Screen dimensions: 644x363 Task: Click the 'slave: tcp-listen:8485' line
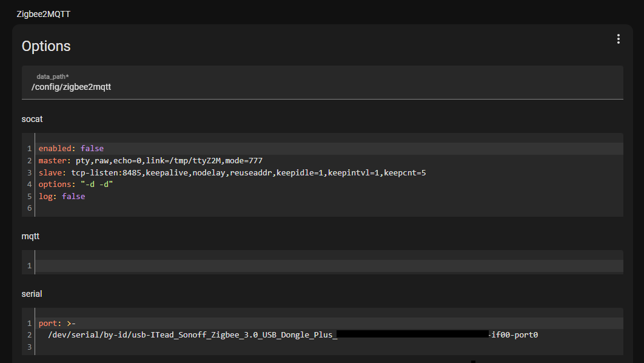[x=232, y=173]
